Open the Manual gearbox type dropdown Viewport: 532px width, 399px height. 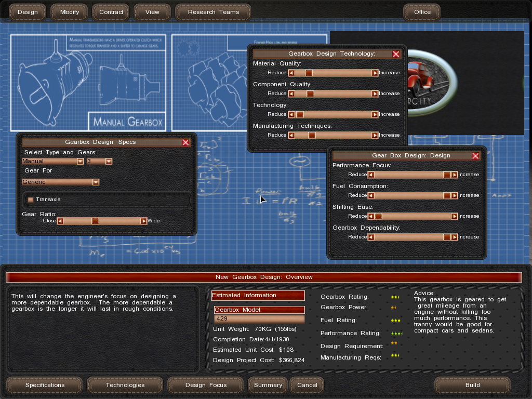pyautogui.click(x=80, y=162)
